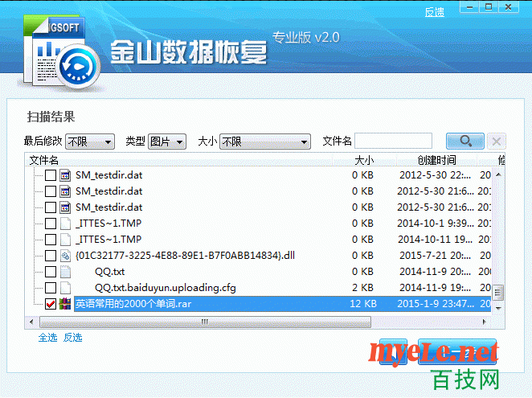
Task: Click the vertical scrollbar up arrow
Action: [498, 174]
